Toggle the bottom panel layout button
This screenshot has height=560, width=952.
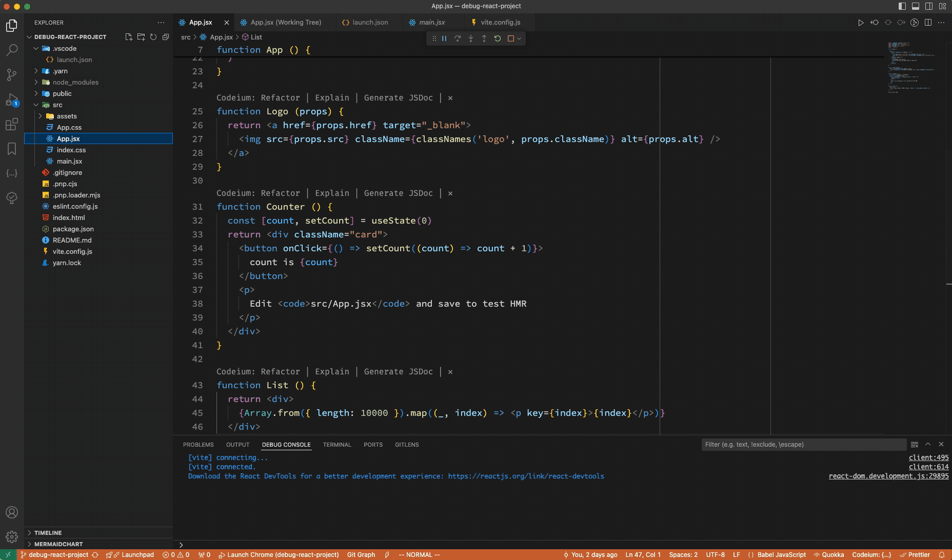pyautogui.click(x=916, y=6)
